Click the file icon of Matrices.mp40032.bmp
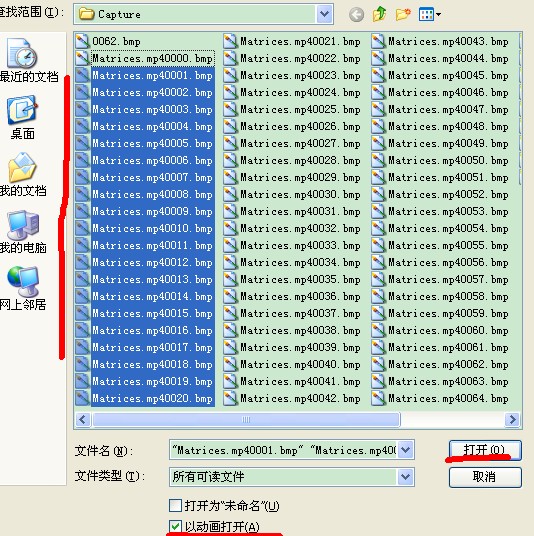 point(230,228)
